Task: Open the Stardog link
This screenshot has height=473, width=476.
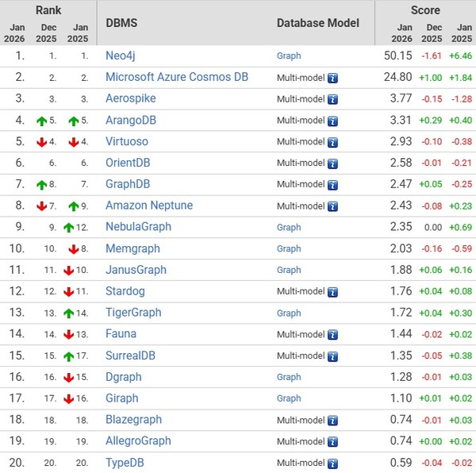Action: coord(125,291)
